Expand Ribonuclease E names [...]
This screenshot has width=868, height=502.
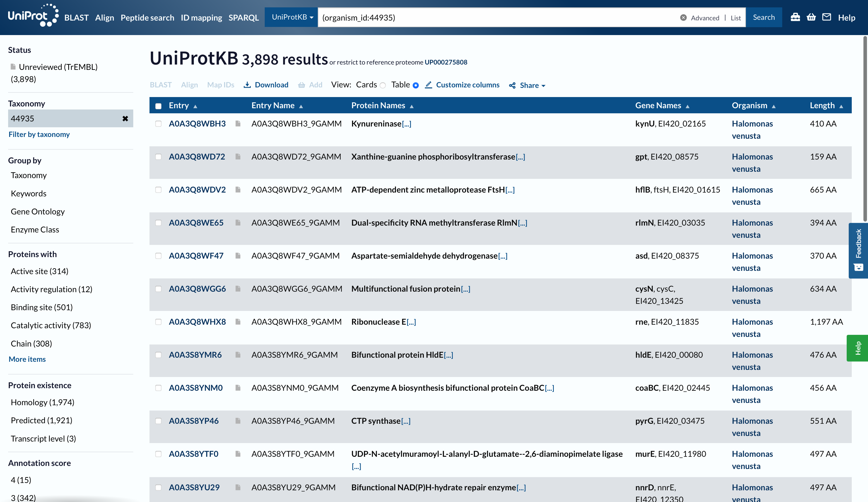coord(411,322)
